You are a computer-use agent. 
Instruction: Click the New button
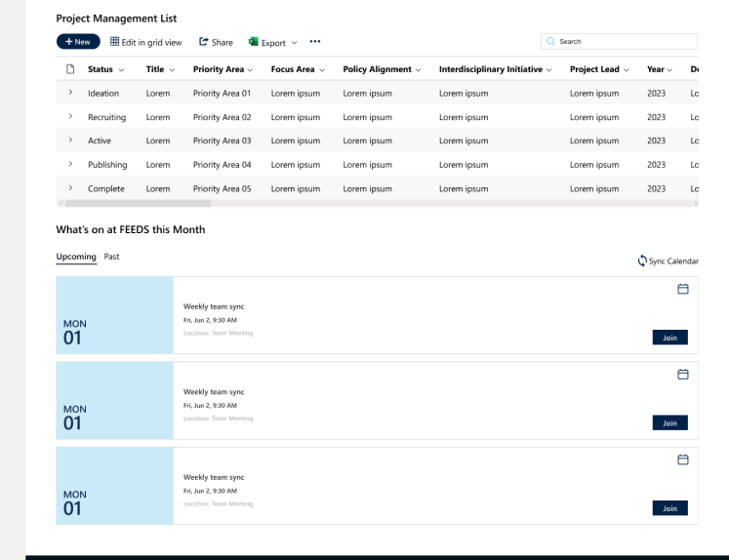(78, 42)
